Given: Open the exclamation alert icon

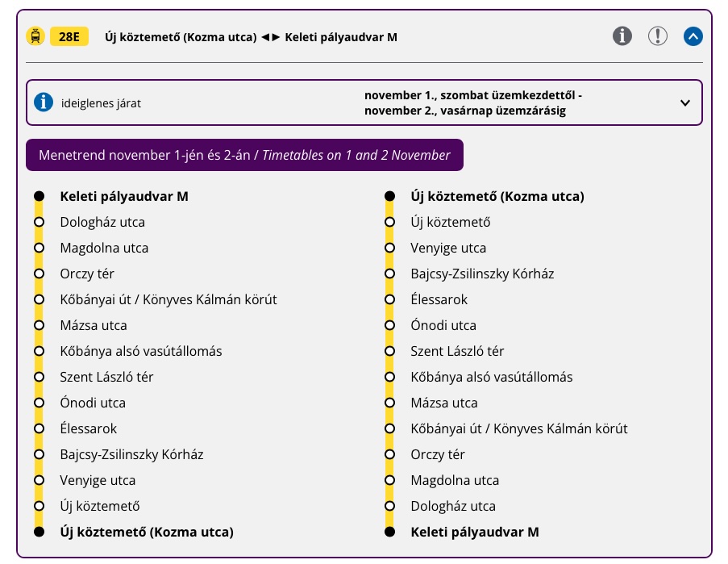Looking at the screenshot, I should 657,36.
